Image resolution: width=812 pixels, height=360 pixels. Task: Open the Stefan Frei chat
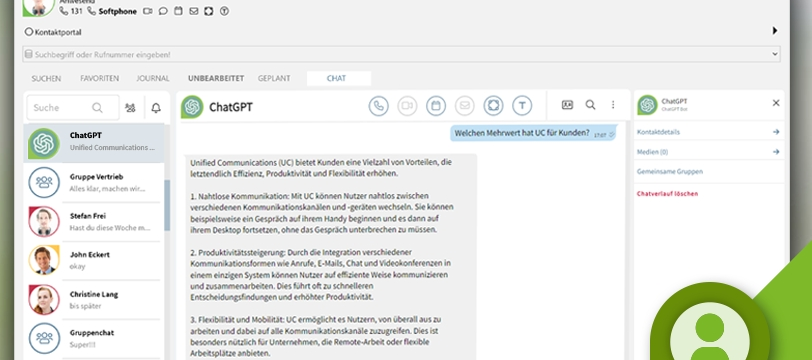pyautogui.click(x=94, y=222)
